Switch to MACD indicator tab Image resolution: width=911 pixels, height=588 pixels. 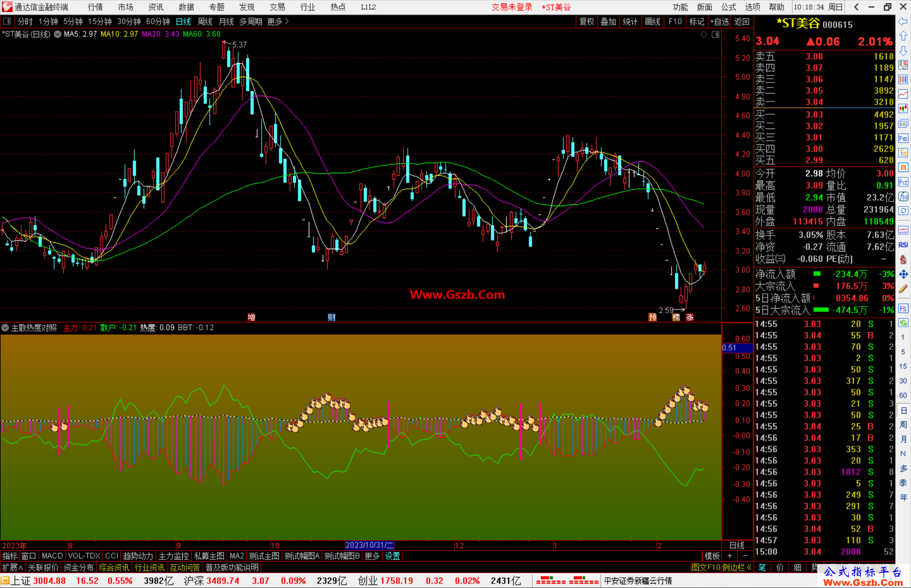point(52,556)
